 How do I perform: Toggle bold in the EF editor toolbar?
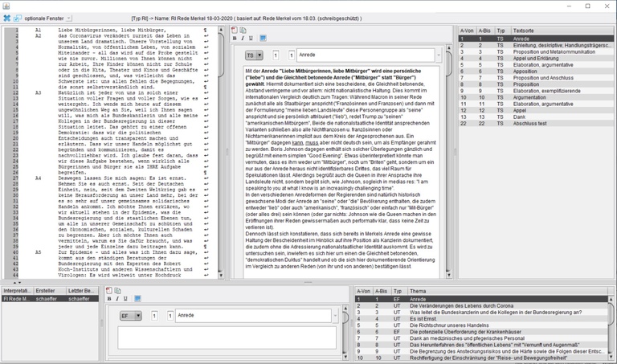(x=109, y=299)
